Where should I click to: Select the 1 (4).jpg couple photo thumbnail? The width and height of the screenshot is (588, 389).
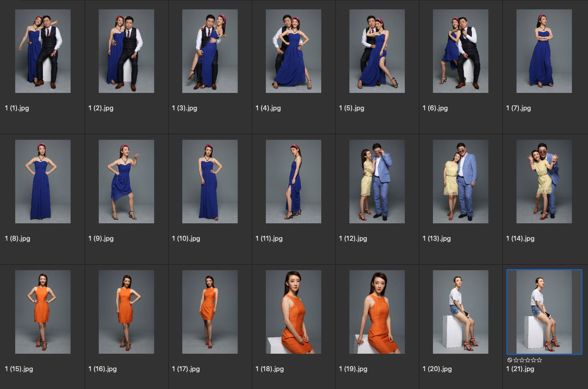pos(294,51)
